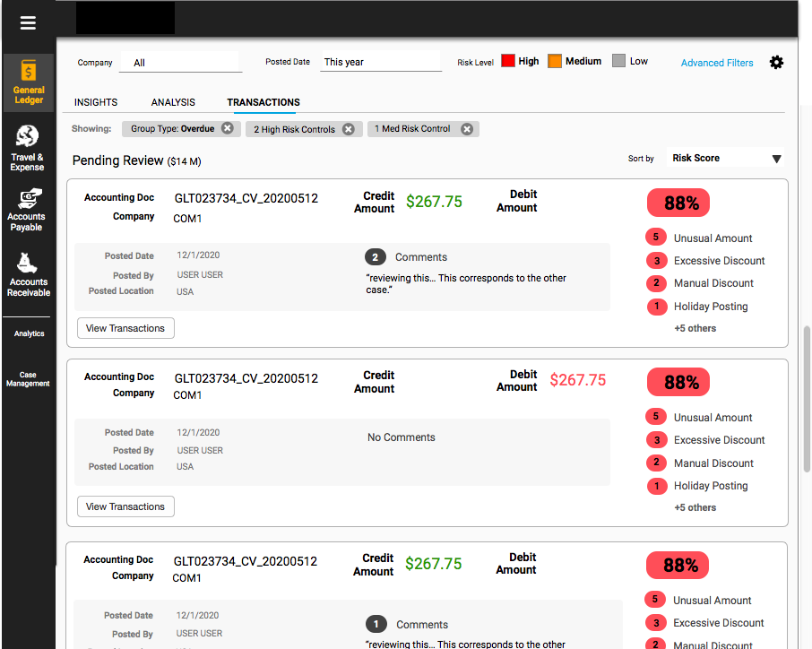Click Excessive Discount count 3 badge in first card

click(x=657, y=261)
